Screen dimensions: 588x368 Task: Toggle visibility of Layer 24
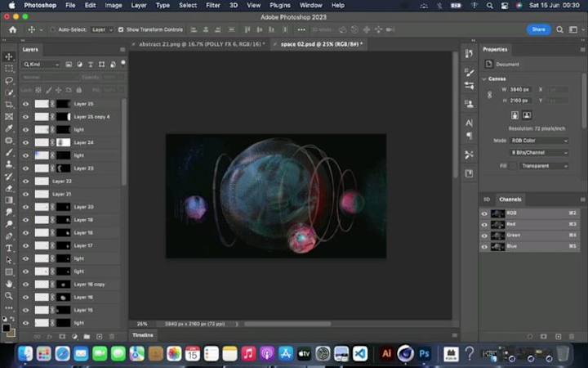(x=25, y=142)
